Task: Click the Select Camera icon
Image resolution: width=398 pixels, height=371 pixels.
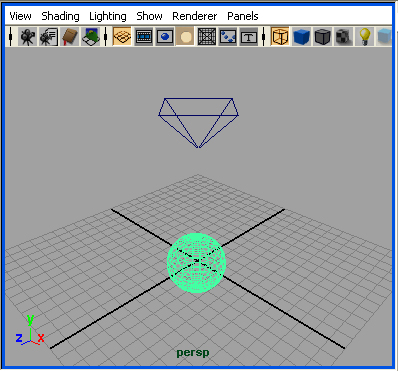Action: [28, 37]
